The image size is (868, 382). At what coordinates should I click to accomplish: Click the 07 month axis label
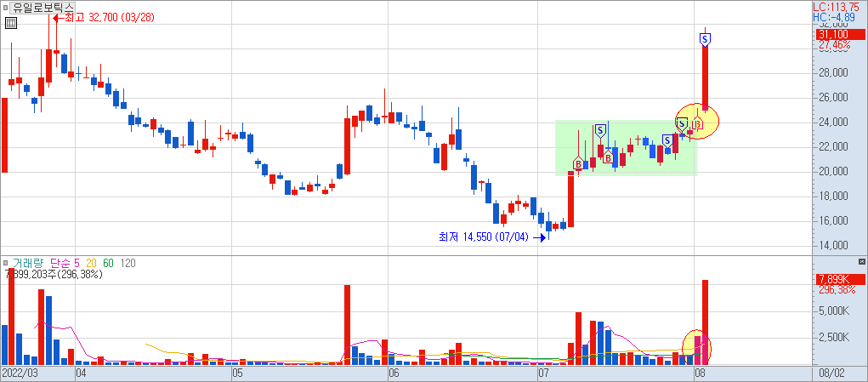coord(545,373)
